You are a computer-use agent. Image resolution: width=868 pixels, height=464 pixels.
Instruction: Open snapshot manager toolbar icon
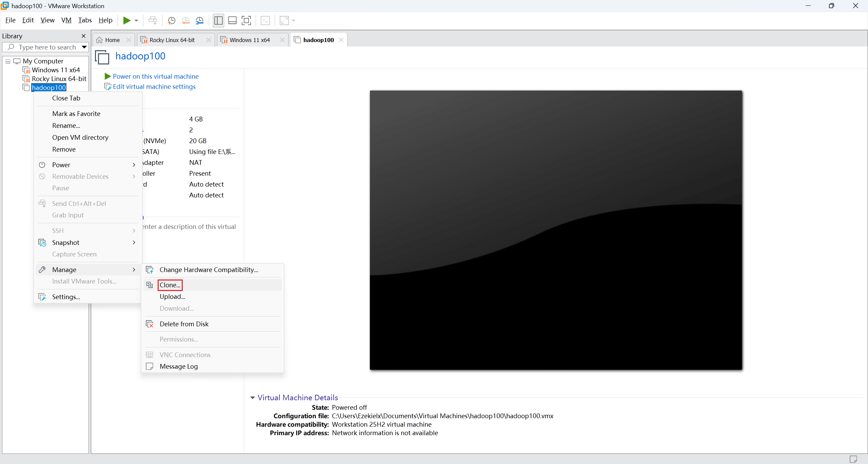pyautogui.click(x=200, y=21)
